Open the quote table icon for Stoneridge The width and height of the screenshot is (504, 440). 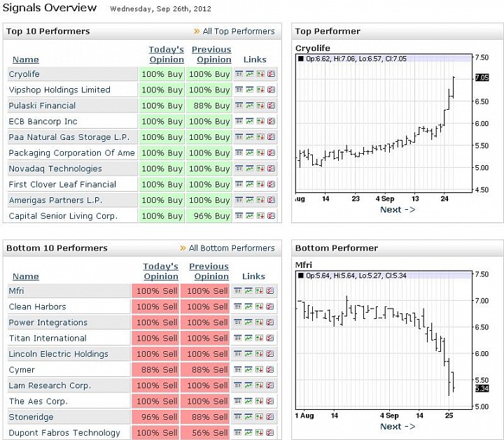237,416
